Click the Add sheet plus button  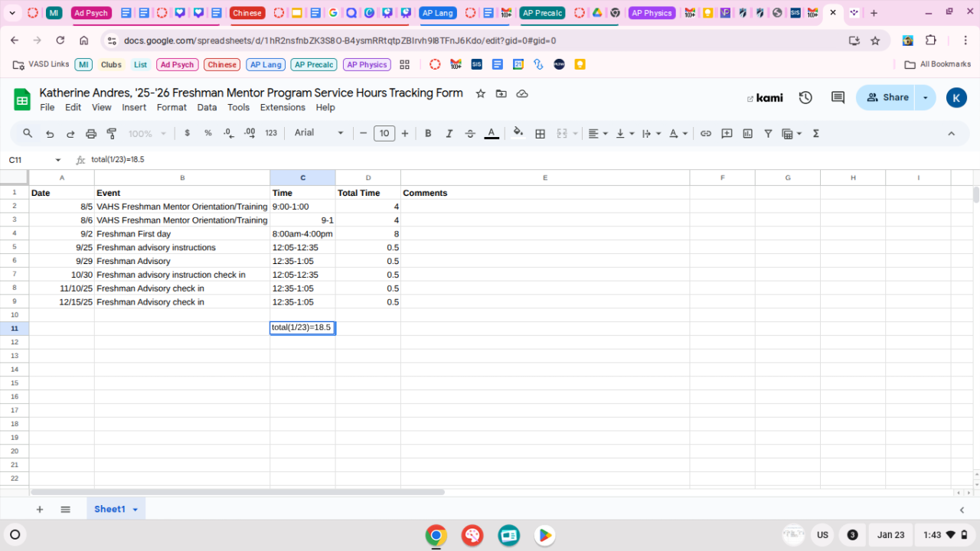coord(40,510)
